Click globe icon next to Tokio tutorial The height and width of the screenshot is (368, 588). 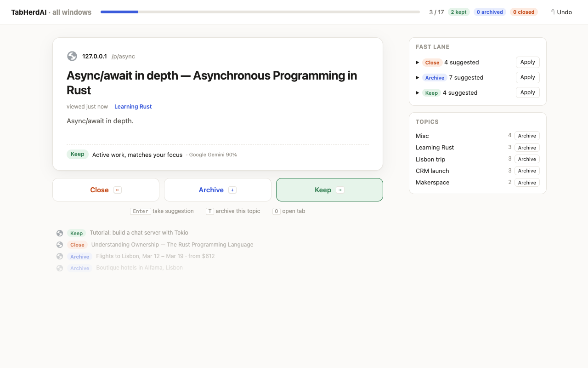60,233
